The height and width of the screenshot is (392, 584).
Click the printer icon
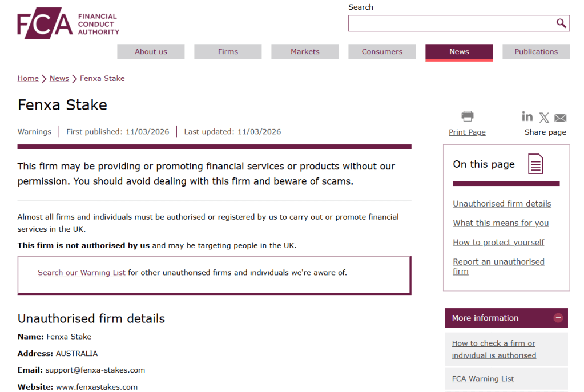pyautogui.click(x=467, y=116)
